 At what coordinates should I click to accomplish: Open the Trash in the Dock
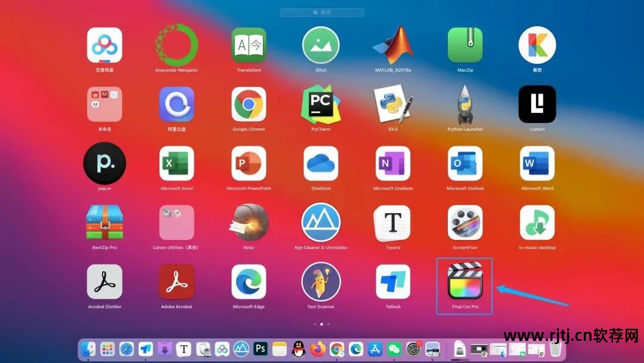click(555, 349)
